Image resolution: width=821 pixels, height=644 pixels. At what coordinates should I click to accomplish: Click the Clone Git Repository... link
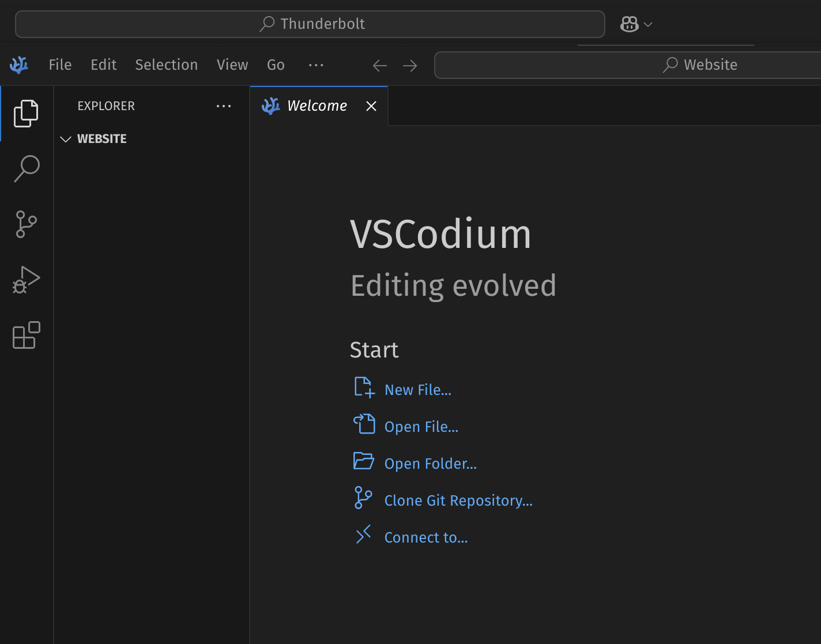458,501
